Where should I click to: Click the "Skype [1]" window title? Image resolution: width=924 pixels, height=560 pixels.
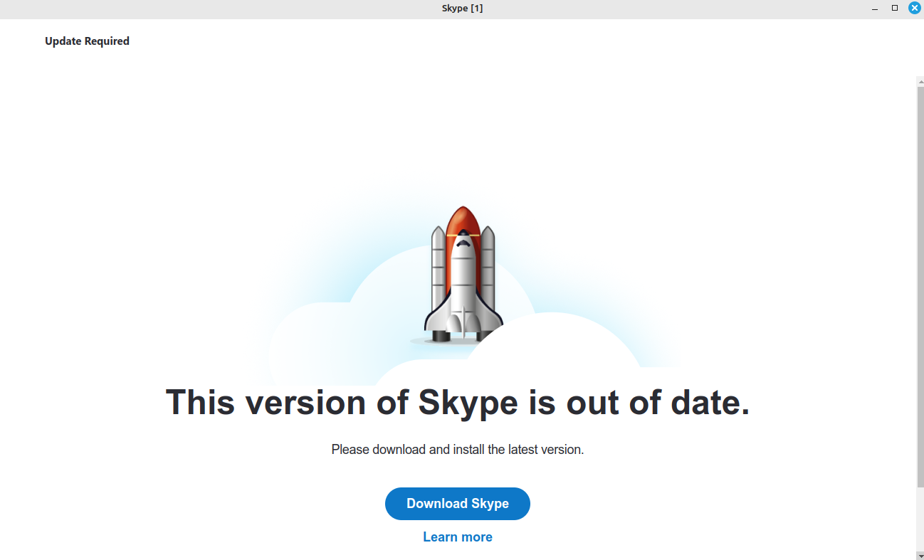[462, 9]
